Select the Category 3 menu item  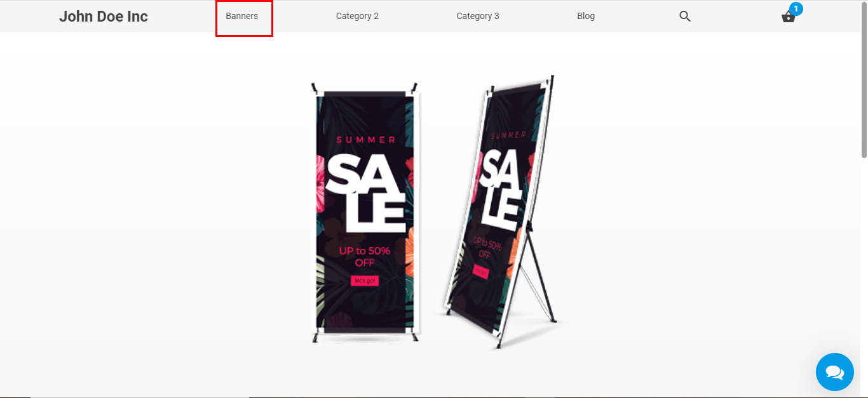click(478, 16)
